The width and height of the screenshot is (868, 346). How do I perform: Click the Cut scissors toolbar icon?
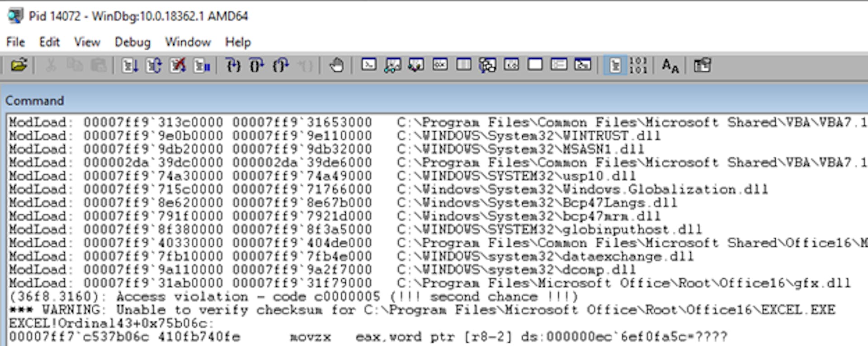51,65
